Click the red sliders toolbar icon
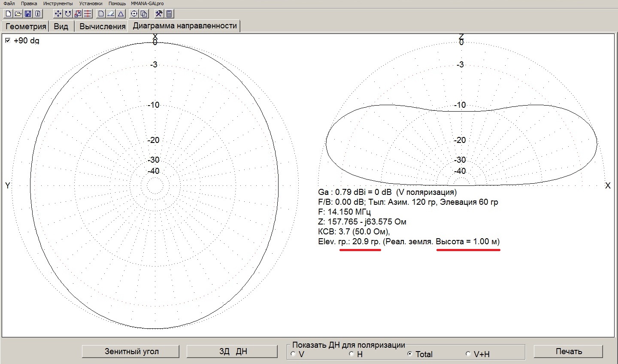The width and height of the screenshot is (618, 364). pos(88,14)
